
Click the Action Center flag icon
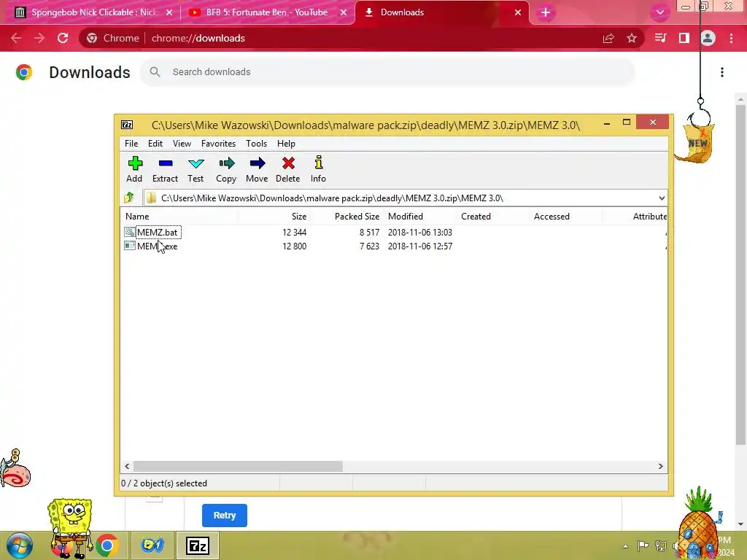click(643, 545)
